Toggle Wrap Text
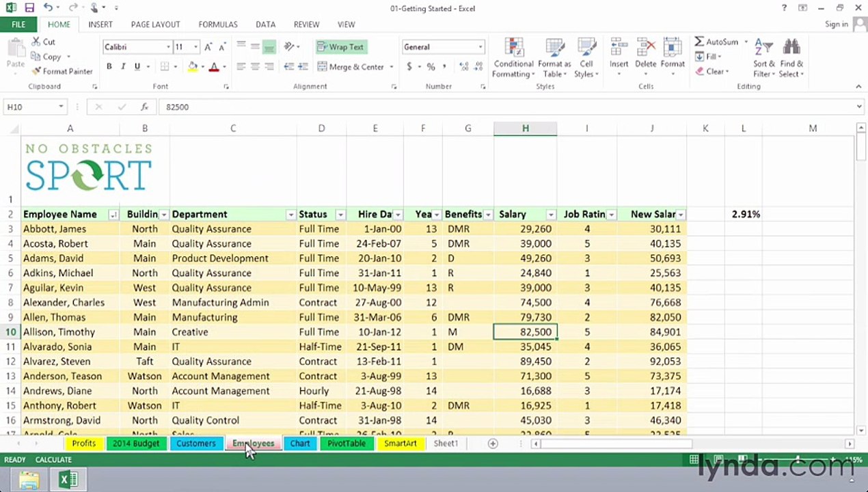The width and height of the screenshot is (868, 492). coord(340,46)
